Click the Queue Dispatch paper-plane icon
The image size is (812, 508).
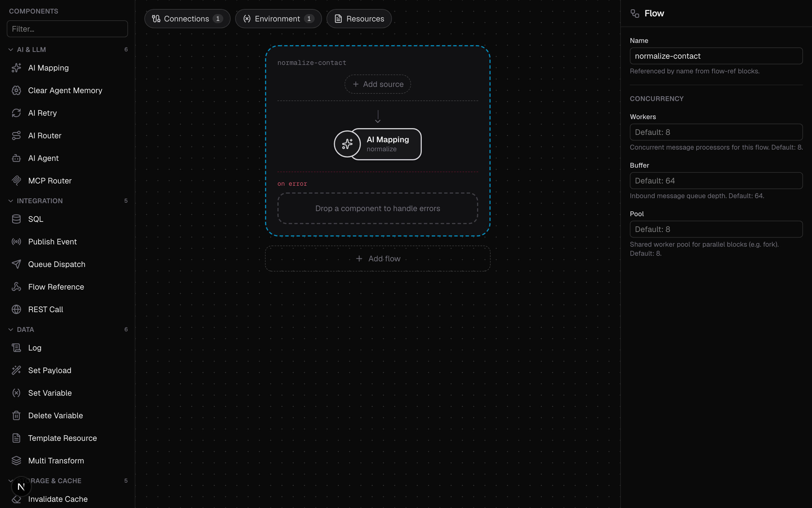click(16, 264)
